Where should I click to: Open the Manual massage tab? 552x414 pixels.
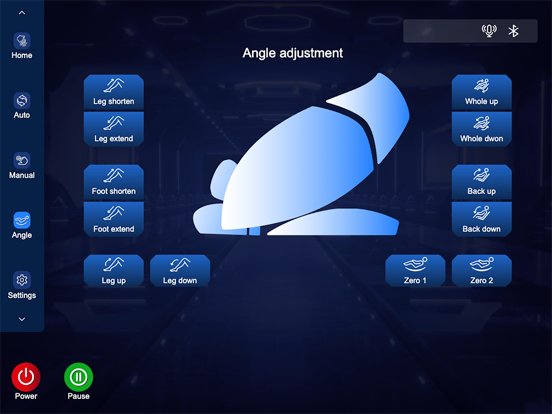click(x=21, y=165)
